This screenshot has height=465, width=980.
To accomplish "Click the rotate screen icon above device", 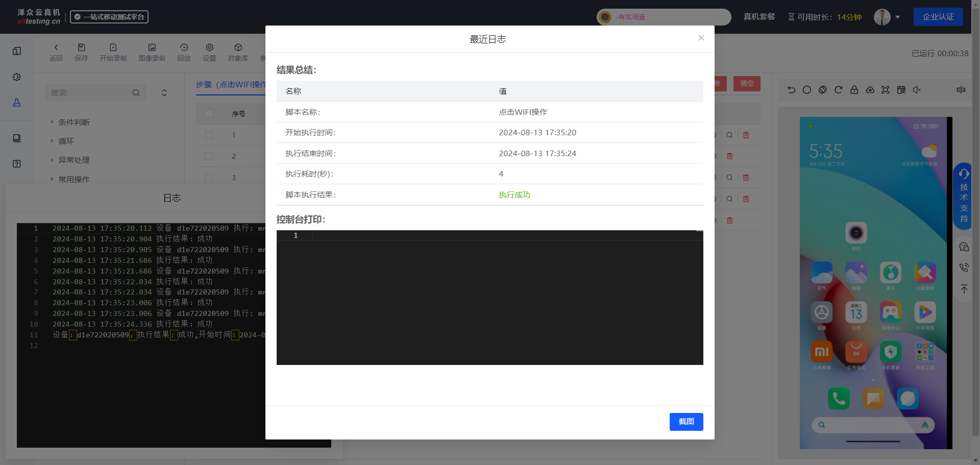I will (822, 90).
